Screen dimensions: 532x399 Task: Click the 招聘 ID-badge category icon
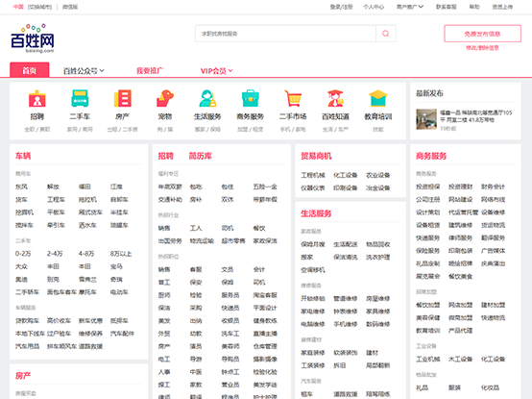[37, 98]
